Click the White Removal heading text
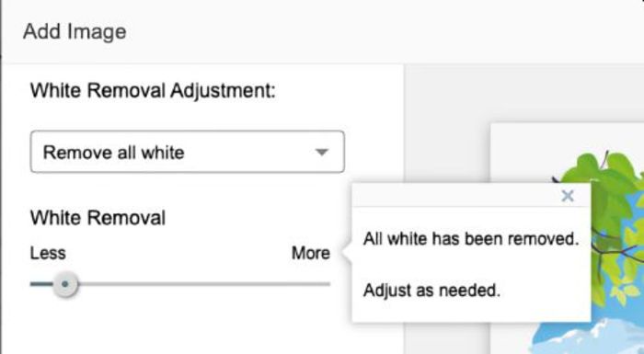Viewport: 644px width, 354px height. tap(98, 217)
